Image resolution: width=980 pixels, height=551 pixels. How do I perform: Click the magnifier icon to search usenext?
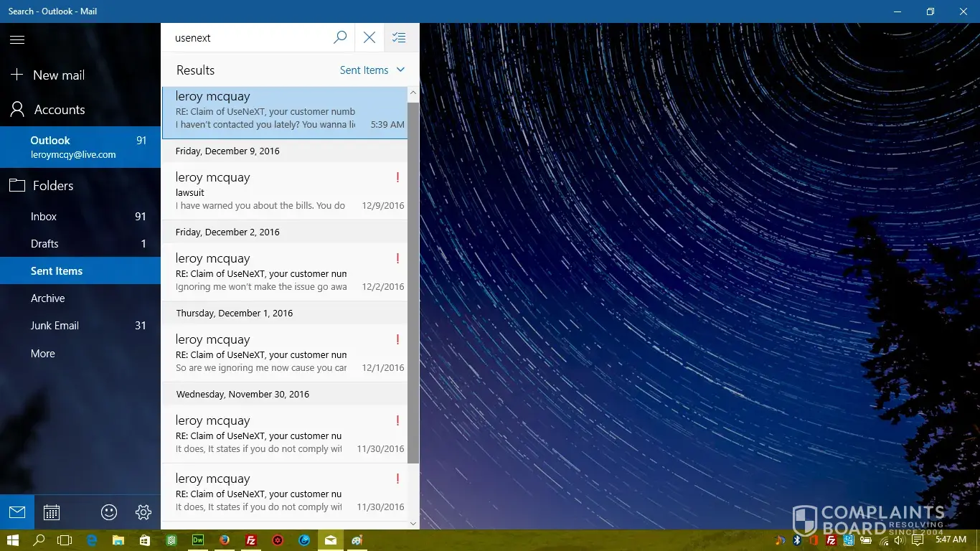[340, 37]
